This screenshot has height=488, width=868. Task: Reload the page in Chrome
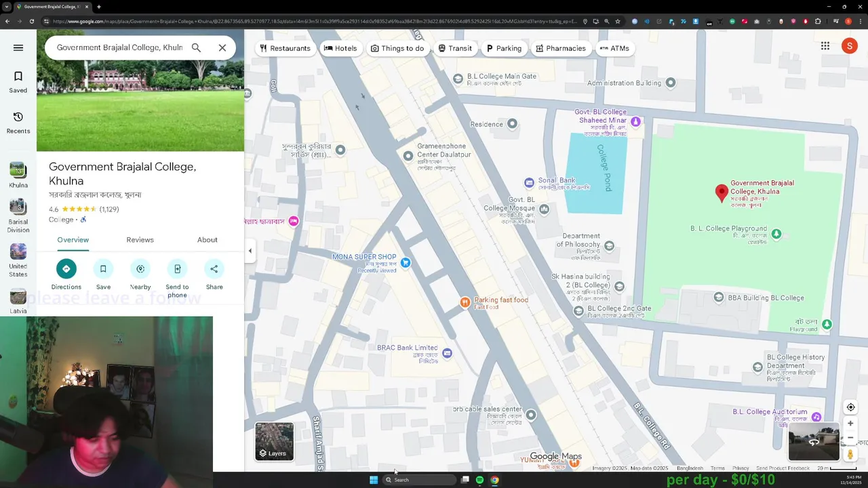click(x=32, y=21)
